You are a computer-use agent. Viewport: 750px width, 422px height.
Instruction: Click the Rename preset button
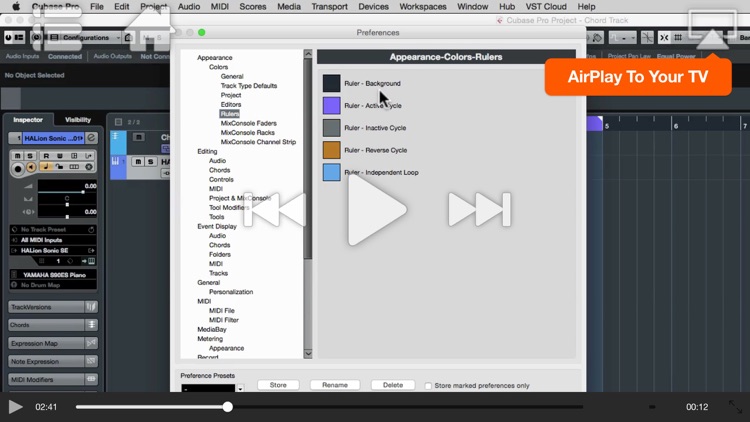335,385
